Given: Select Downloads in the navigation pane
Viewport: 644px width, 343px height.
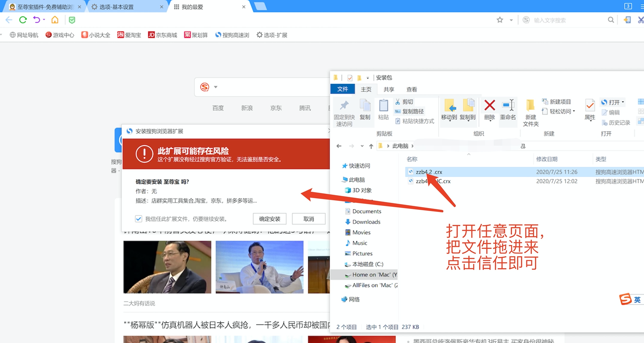Looking at the screenshot, I should point(363,222).
